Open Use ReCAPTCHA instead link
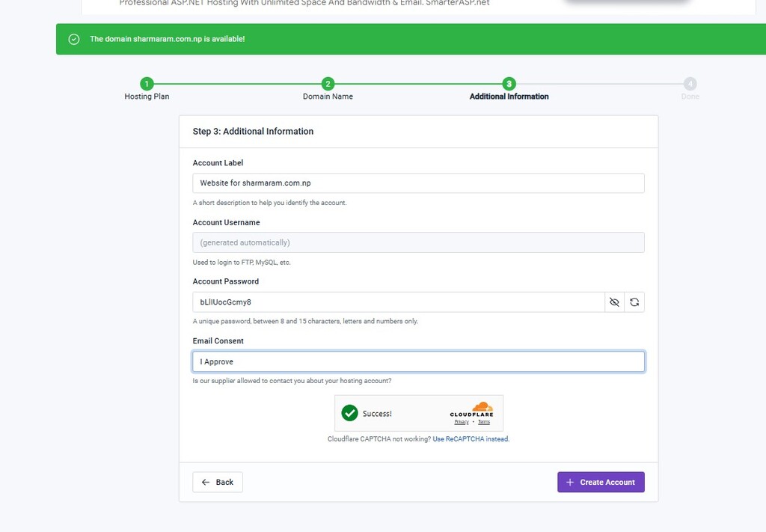 pos(472,438)
